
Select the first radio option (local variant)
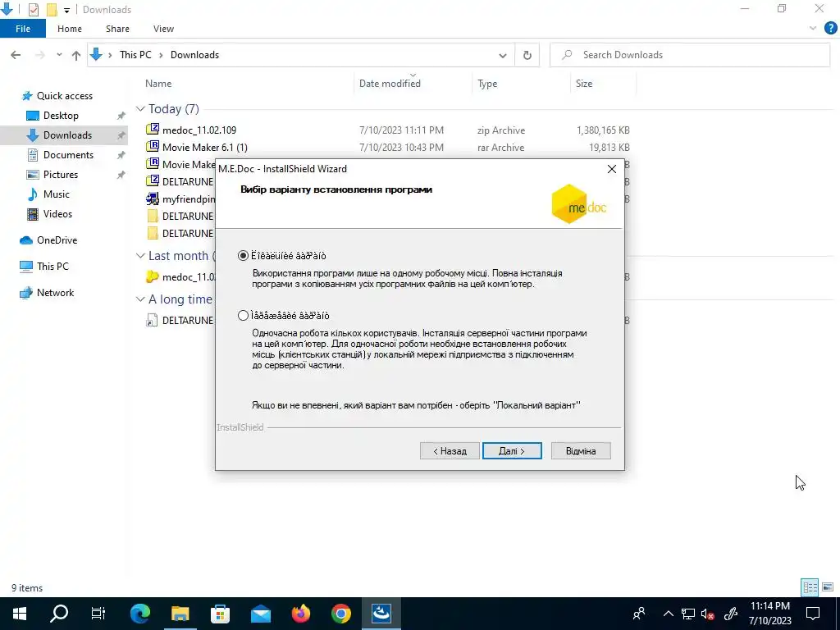[x=243, y=256]
